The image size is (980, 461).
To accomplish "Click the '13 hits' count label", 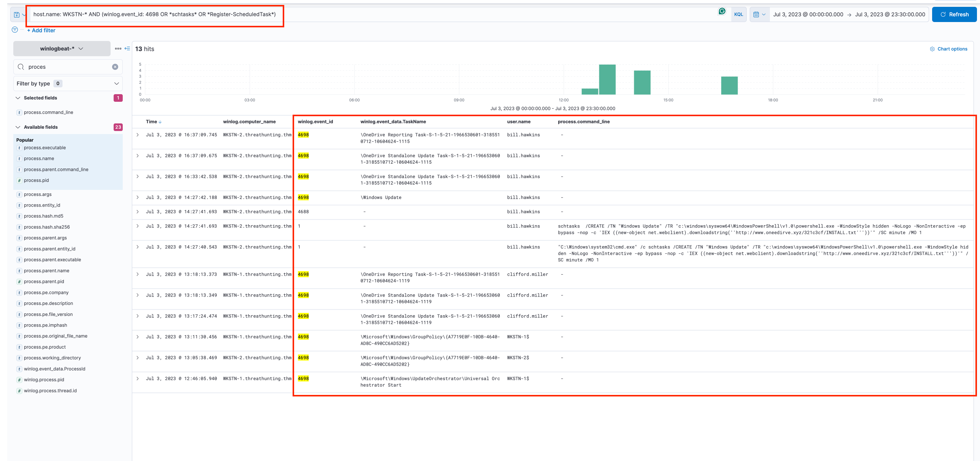I will pyautogui.click(x=144, y=49).
